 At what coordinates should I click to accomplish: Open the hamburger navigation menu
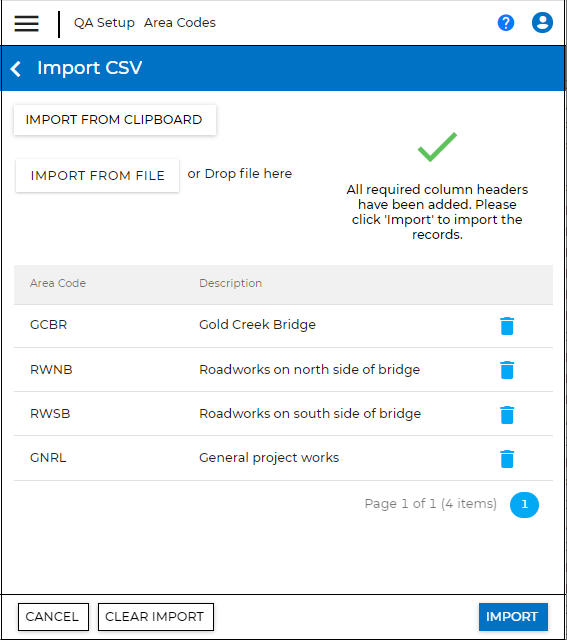point(27,23)
